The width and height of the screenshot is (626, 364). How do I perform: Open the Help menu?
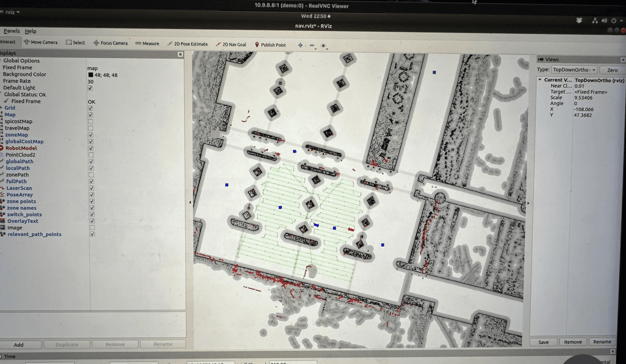[31, 32]
